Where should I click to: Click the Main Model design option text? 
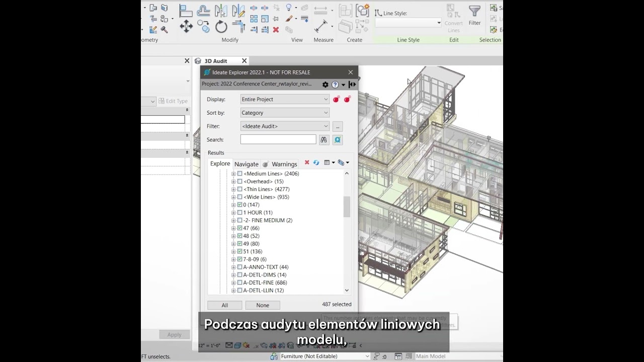click(431, 356)
